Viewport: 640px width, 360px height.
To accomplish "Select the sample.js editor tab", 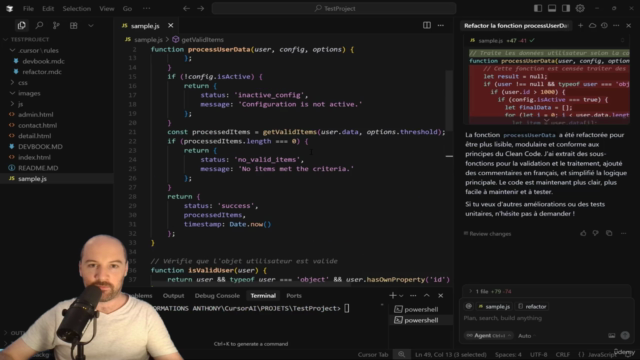I will coord(145,26).
